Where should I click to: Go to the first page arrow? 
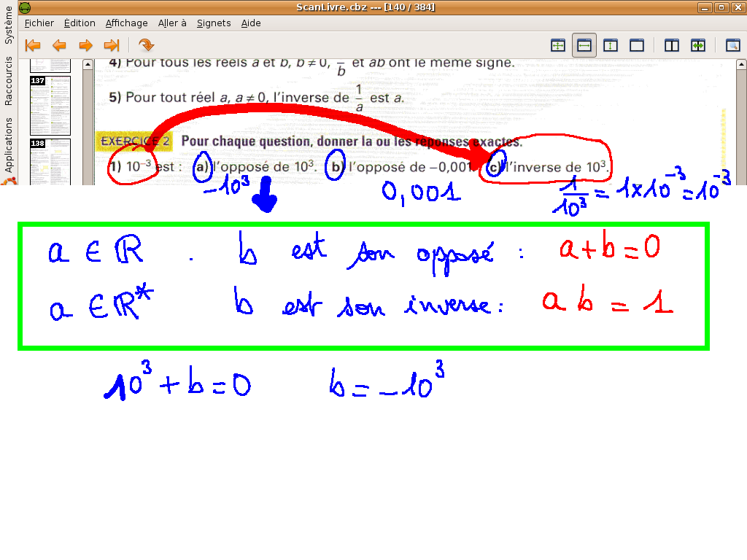pyautogui.click(x=33, y=45)
